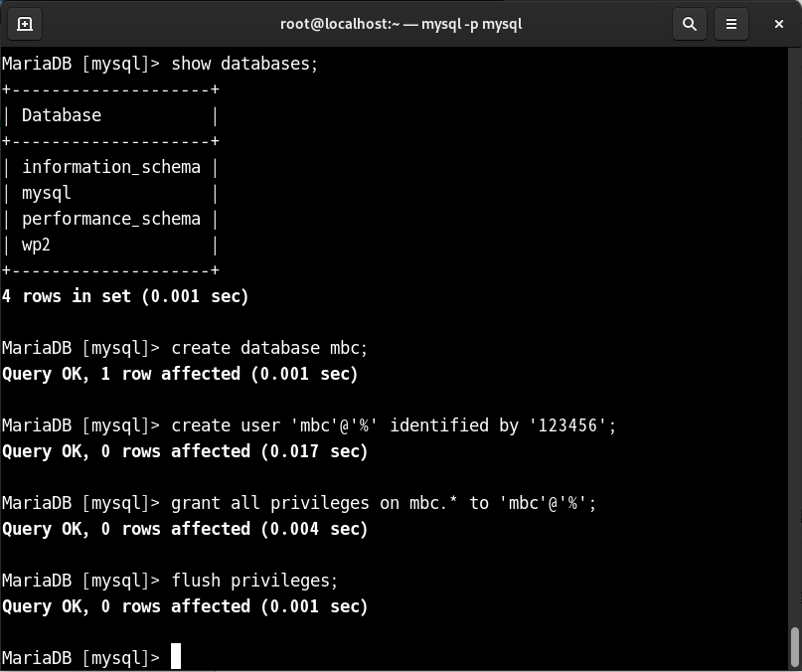Click the password string '123456'
Screen dimensions: 802x672
567,425
